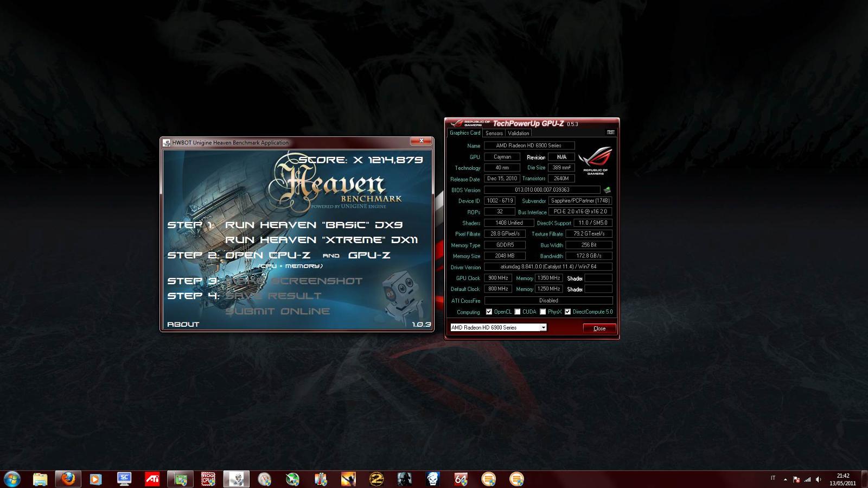Toggle the PhysX checkbox
The height and width of the screenshot is (488, 868).
(542, 312)
